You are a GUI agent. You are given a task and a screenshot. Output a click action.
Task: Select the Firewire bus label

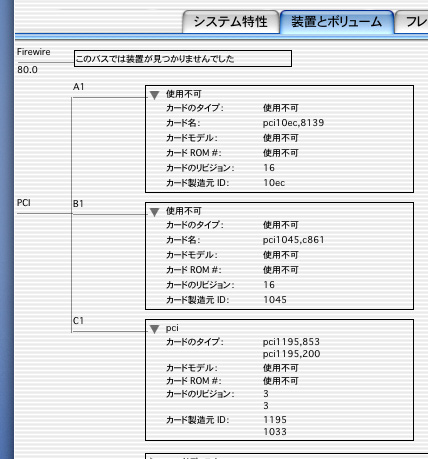click(34, 52)
